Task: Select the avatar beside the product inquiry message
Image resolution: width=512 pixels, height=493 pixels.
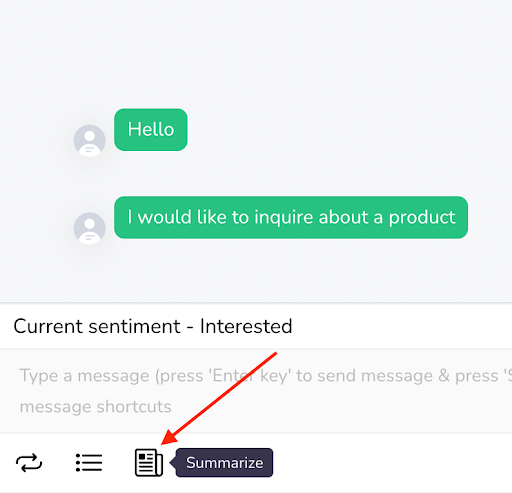Action: (x=90, y=228)
